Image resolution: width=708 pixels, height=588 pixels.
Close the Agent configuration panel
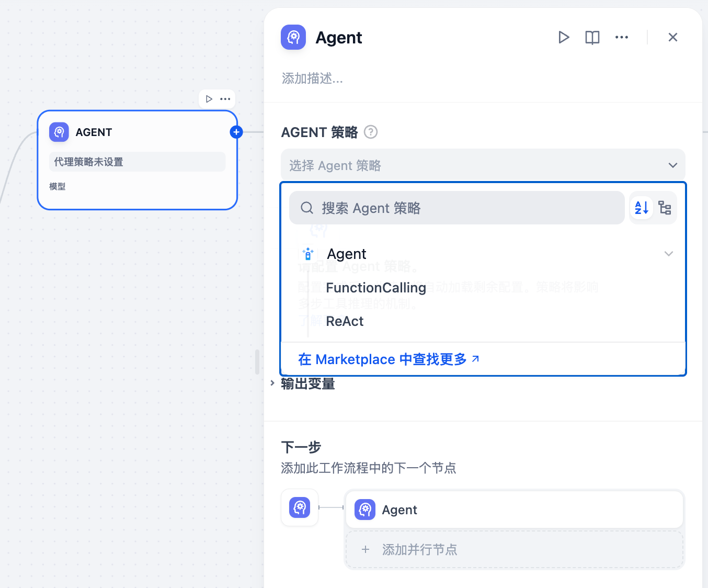[x=673, y=37]
